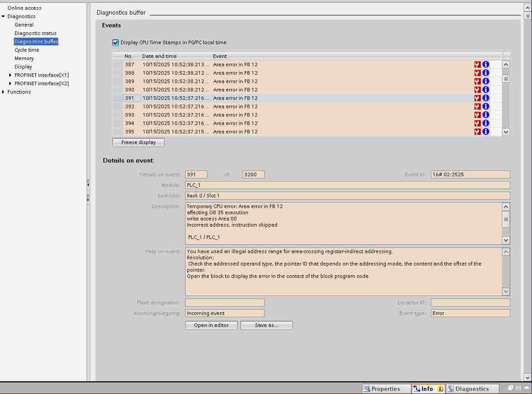Screen dimensions: 532x394
Task: Click the float window icon in bottom bar
Action: click(510, 388)
